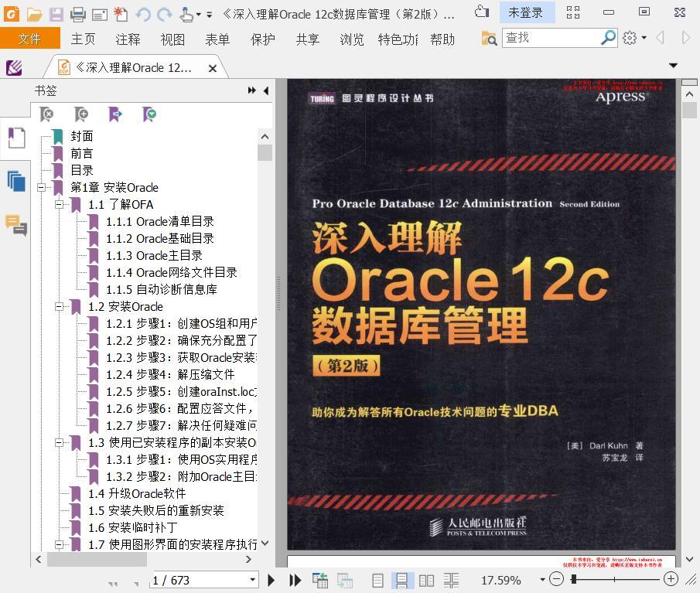Screen dimensions: 700x593
Task: Click the redo arrow icon
Action: coord(164,14)
